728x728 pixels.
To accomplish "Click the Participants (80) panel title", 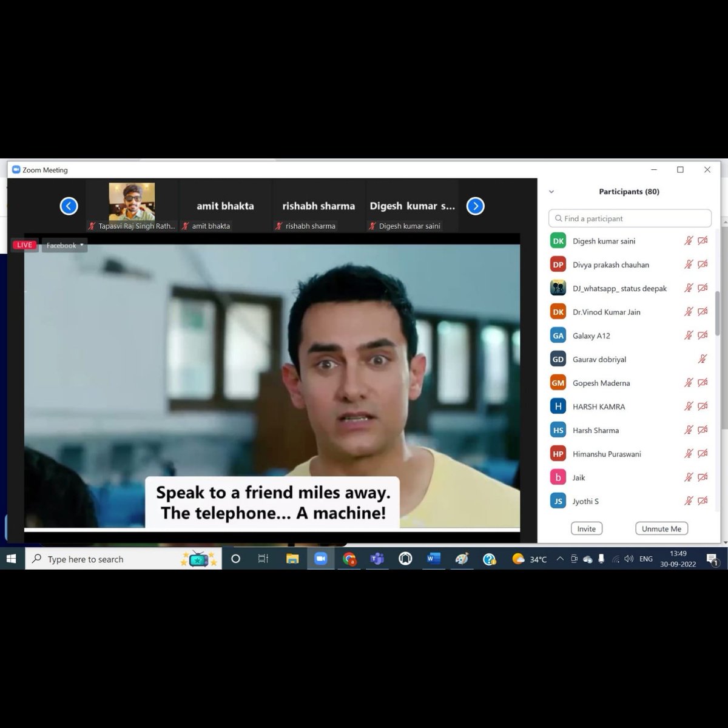I will 629,192.
